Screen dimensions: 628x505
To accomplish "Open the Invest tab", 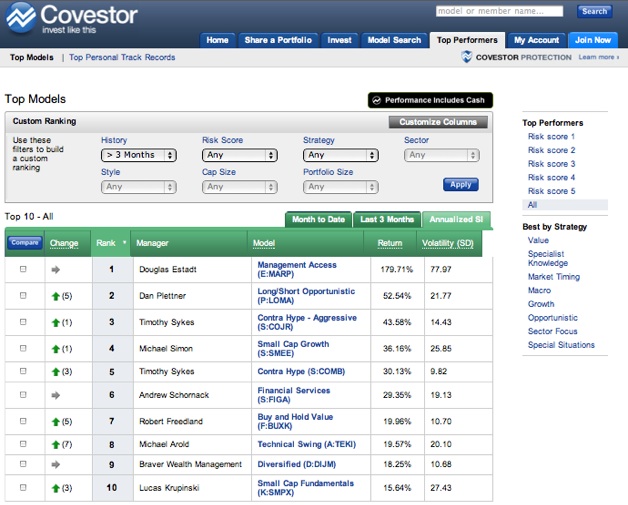I will [339, 40].
